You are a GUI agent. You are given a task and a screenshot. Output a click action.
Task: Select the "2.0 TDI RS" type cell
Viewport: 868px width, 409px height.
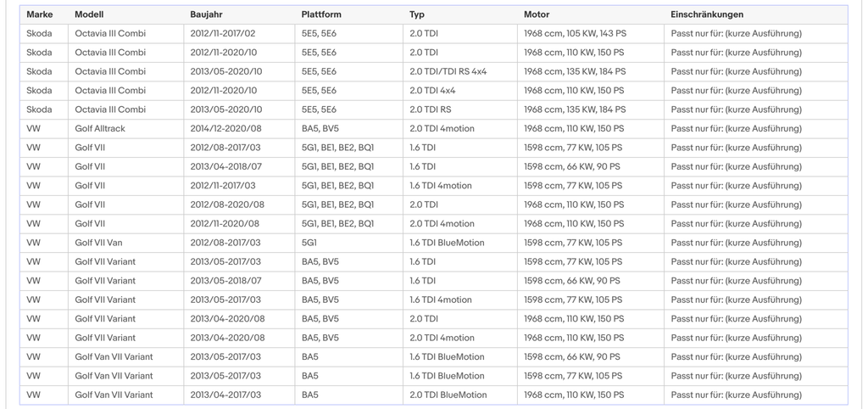tap(430, 109)
